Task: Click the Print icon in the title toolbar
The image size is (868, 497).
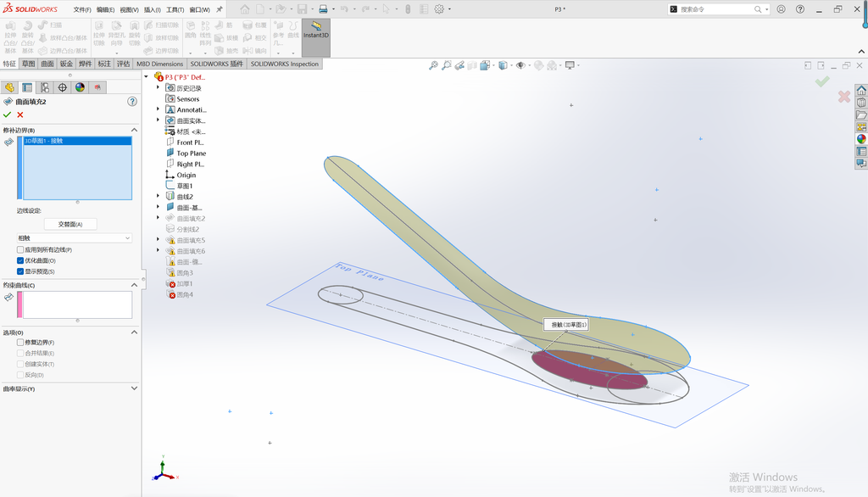Action: pyautogui.click(x=323, y=9)
